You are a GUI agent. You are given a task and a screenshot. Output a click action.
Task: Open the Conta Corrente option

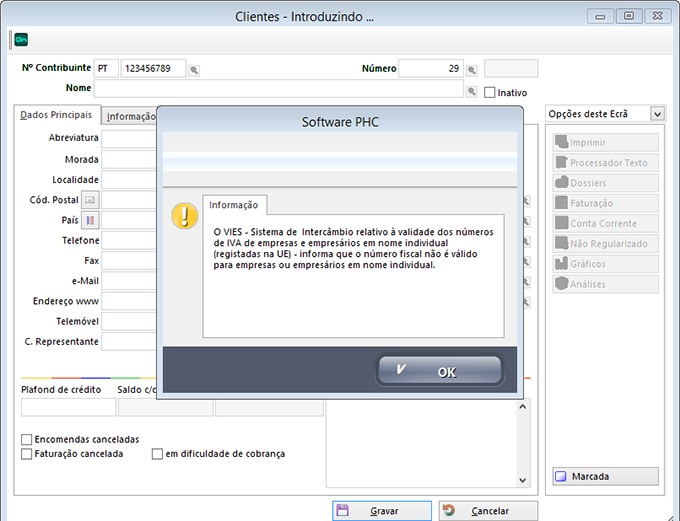pos(605,223)
